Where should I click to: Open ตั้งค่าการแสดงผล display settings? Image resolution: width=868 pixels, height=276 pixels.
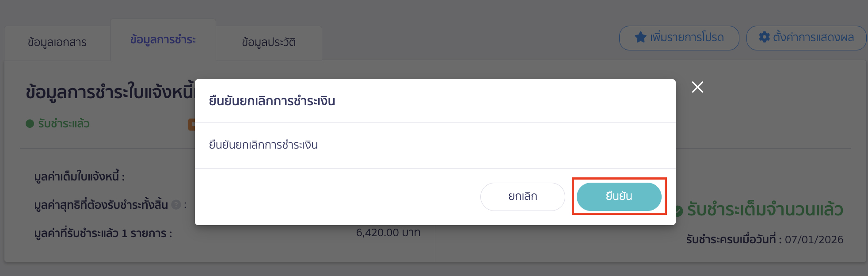point(806,38)
